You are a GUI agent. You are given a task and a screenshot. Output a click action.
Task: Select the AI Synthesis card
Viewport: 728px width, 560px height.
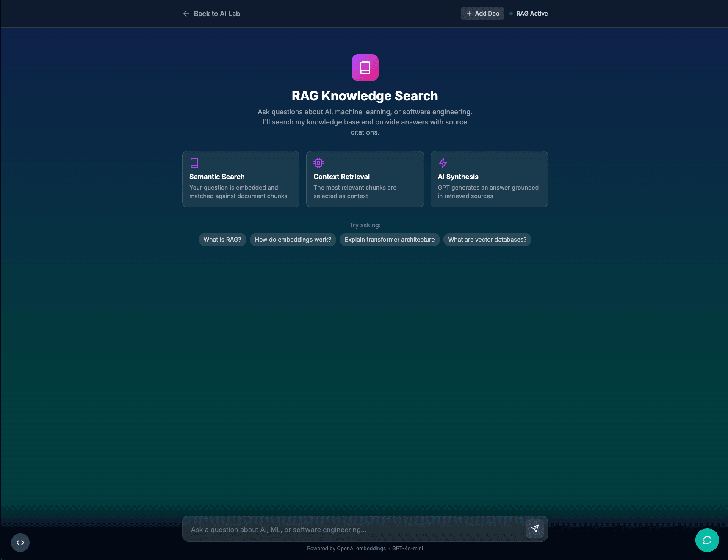[x=489, y=179]
